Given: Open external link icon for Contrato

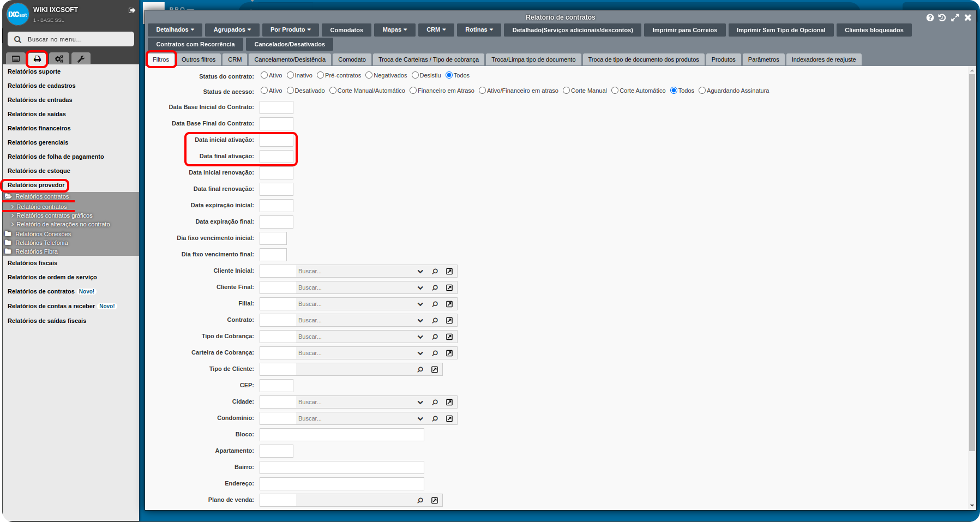Looking at the screenshot, I should tap(449, 320).
